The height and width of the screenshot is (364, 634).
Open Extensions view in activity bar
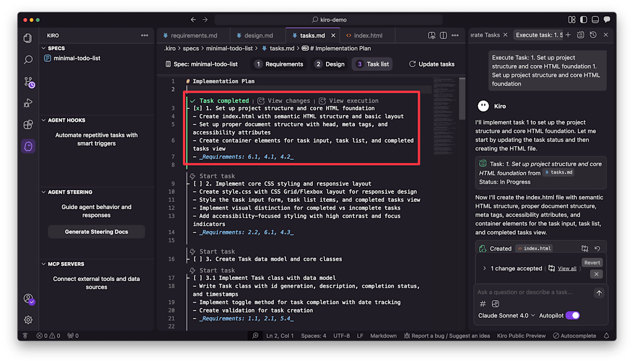click(28, 125)
